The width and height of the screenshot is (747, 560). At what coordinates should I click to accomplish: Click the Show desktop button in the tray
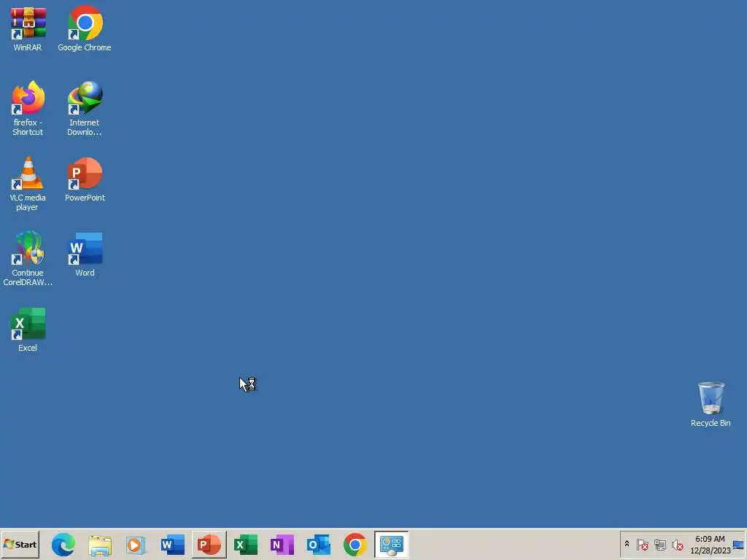point(738,544)
